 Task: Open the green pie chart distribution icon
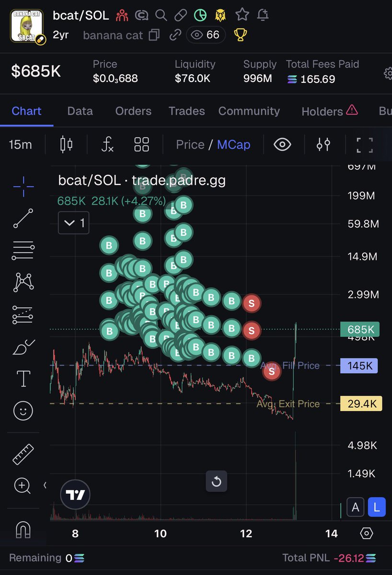(200, 15)
